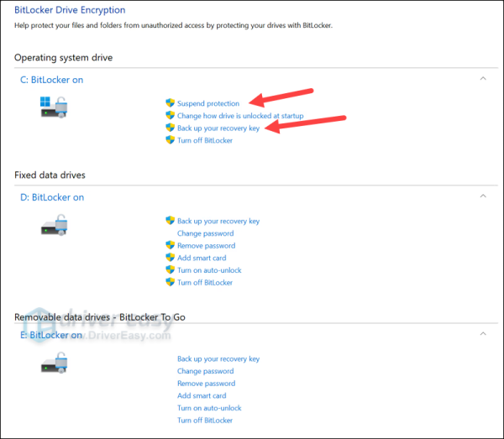Click the D: drive lock icon

pos(54,225)
